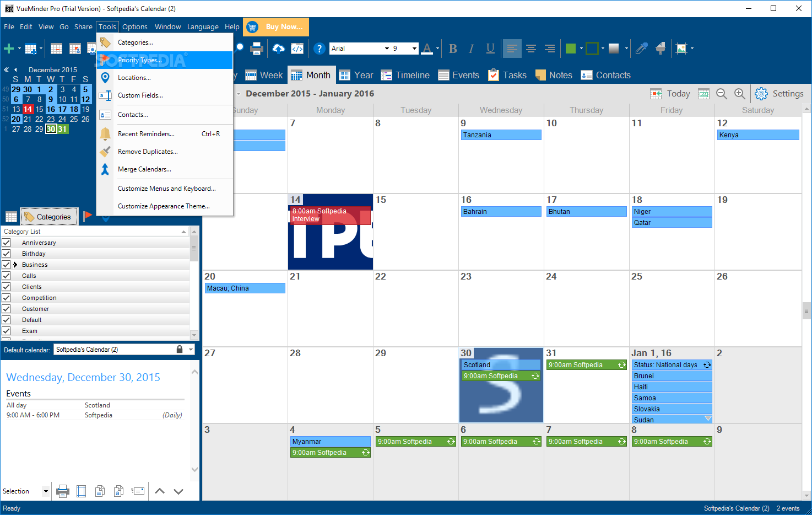Open the HTML code export icon
Image resolution: width=812 pixels, height=515 pixels.
pyautogui.click(x=297, y=49)
